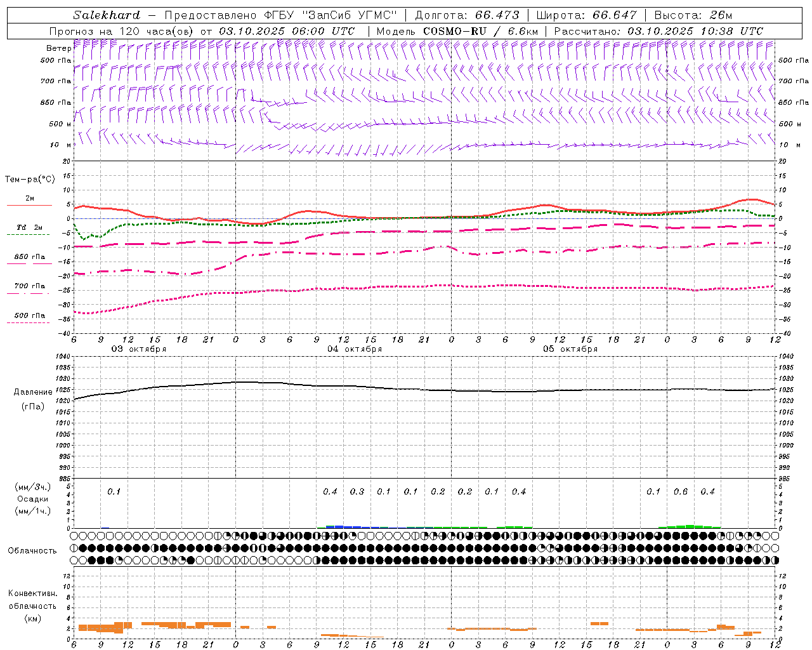Click the solid red line sample under '2м'
Viewport: 812px width, 650px height.
[x=29, y=206]
